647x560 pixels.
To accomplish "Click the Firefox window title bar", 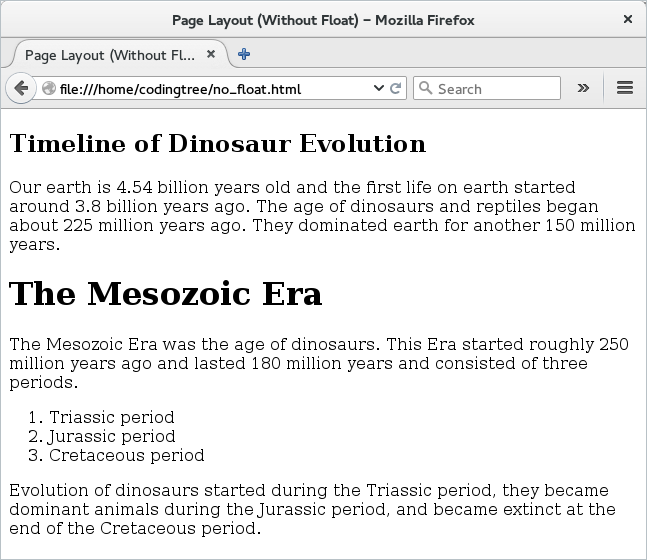I will (322, 19).
